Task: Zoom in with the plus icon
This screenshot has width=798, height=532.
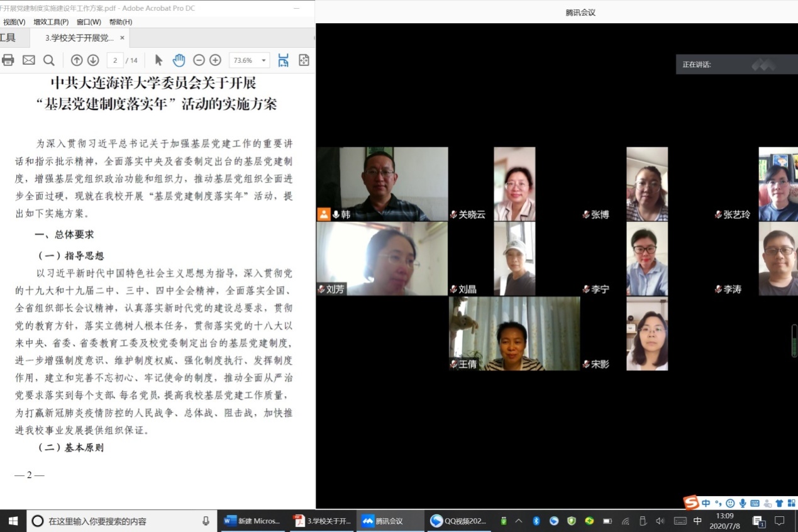Action: pos(215,60)
